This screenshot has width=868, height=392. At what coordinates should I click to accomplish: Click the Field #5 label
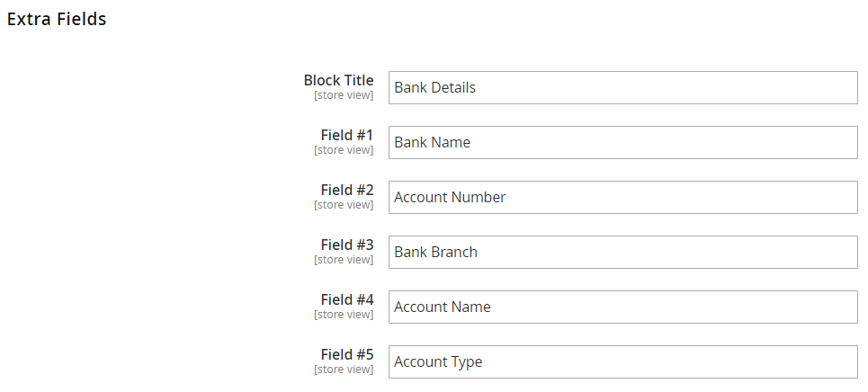pos(346,355)
